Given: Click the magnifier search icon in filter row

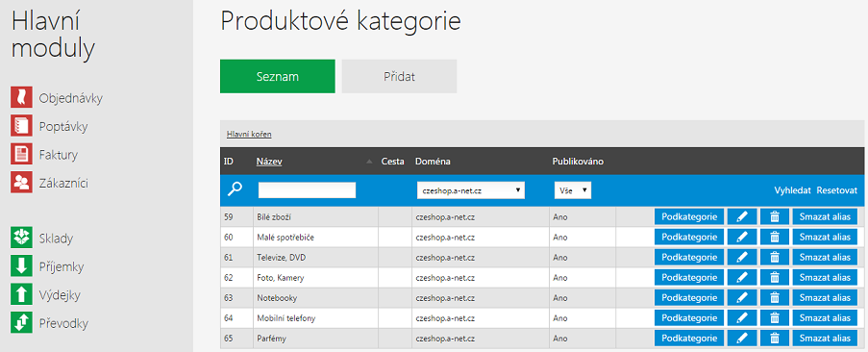Looking at the screenshot, I should (x=235, y=189).
